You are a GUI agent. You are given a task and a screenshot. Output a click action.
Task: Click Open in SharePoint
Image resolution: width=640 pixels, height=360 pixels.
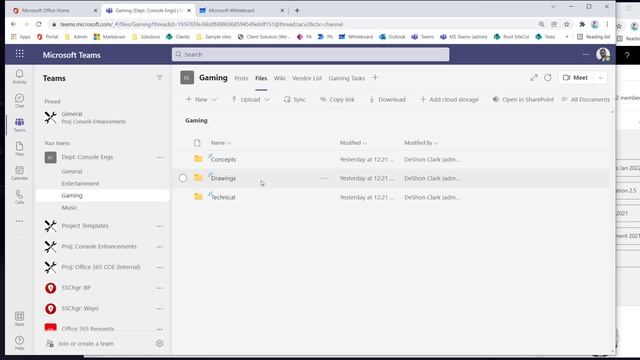pyautogui.click(x=523, y=99)
